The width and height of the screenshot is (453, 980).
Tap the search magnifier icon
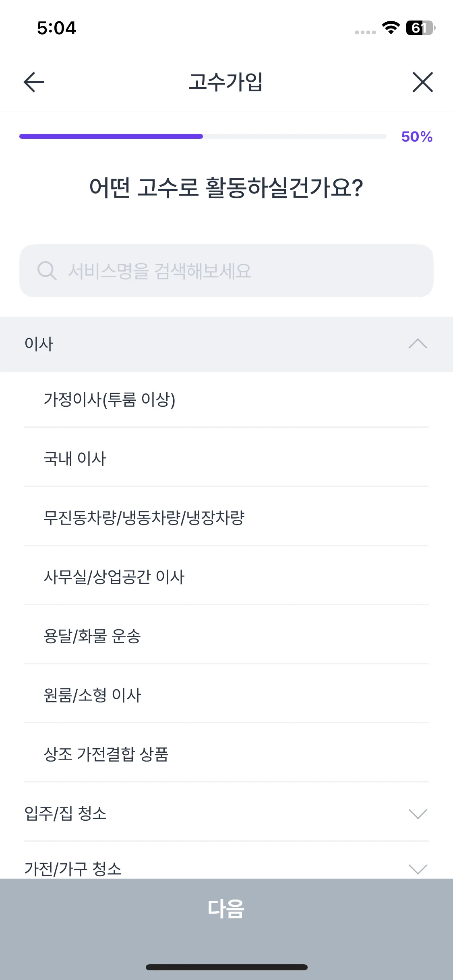click(x=47, y=271)
